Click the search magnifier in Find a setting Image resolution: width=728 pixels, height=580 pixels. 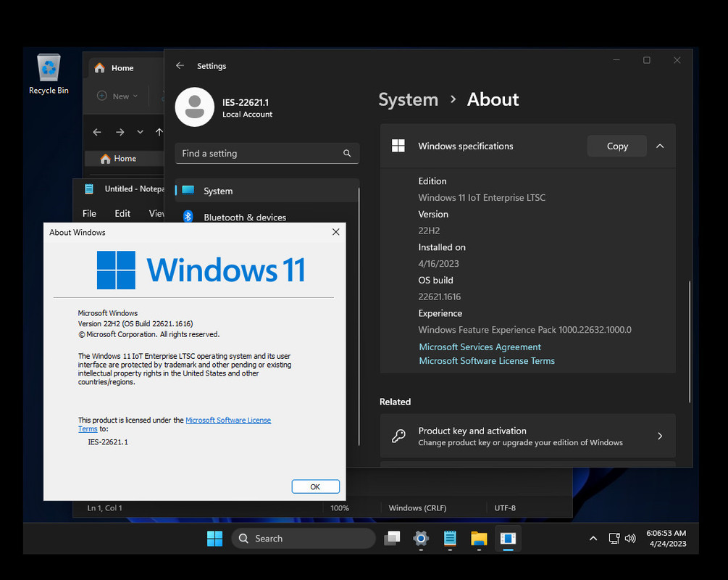coord(347,154)
